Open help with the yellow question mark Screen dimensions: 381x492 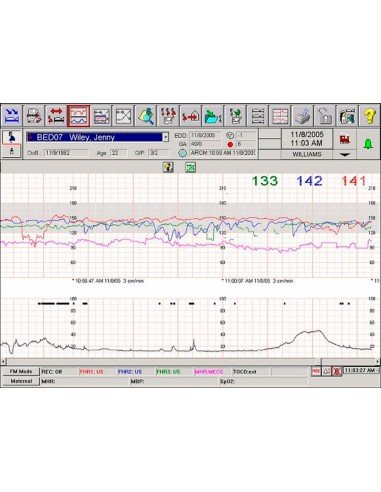point(369,116)
